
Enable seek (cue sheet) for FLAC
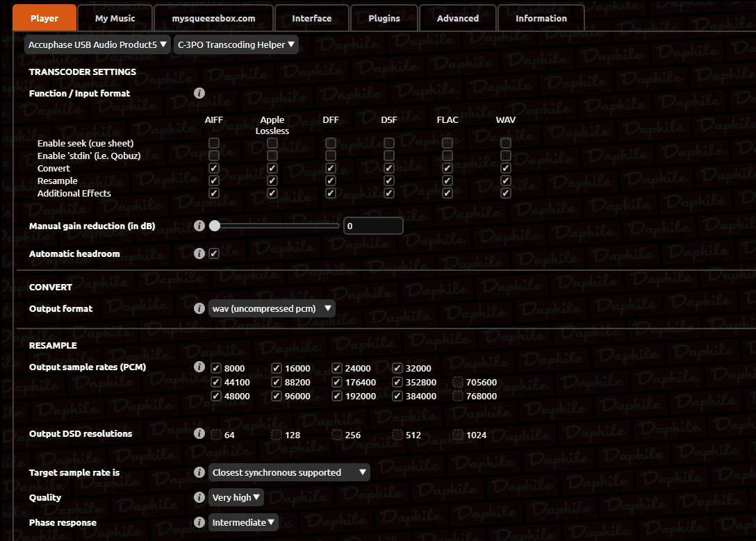(x=447, y=143)
